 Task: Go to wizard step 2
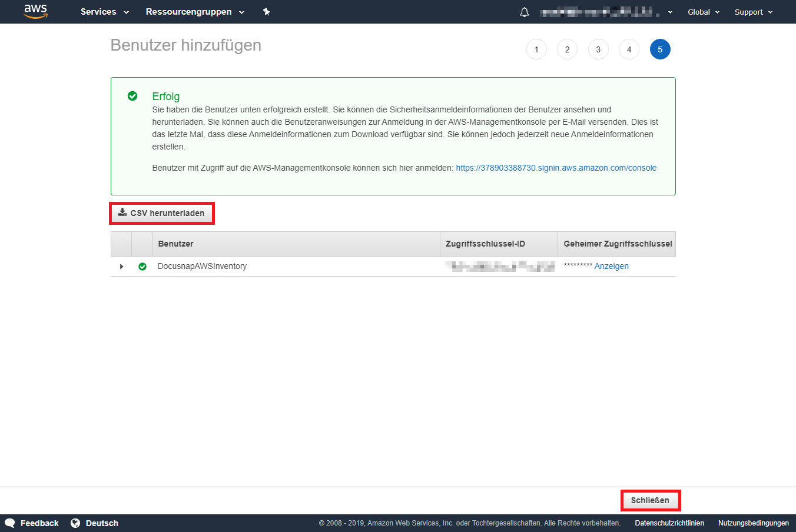click(x=567, y=49)
